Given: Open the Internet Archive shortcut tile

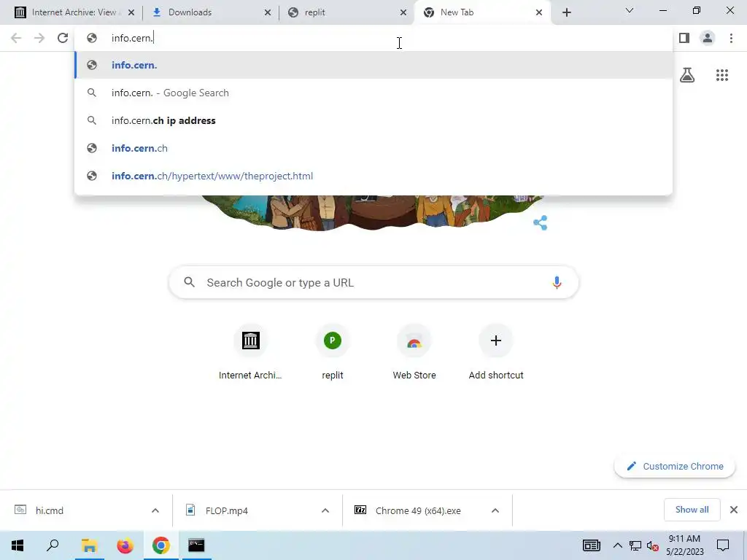Looking at the screenshot, I should 250,352.
